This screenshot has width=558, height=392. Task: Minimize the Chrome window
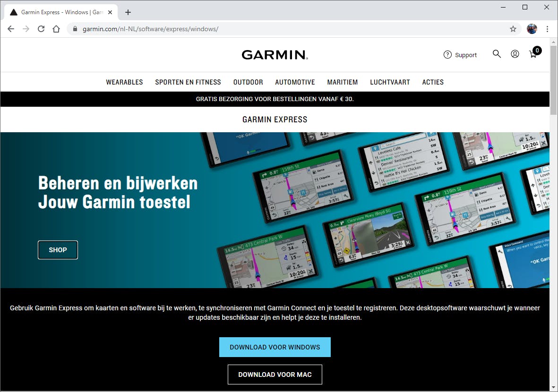click(503, 7)
